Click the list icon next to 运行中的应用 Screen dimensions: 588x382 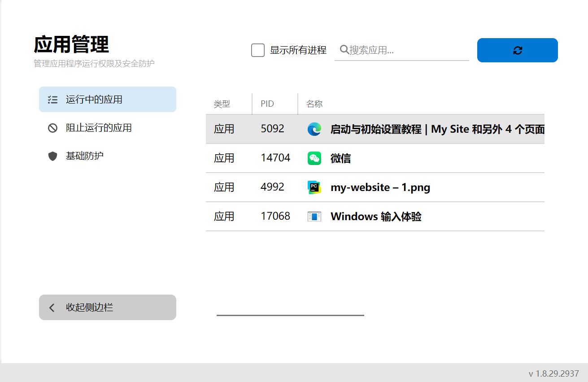(x=52, y=99)
